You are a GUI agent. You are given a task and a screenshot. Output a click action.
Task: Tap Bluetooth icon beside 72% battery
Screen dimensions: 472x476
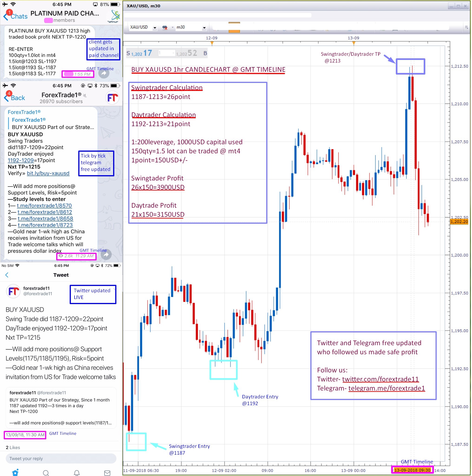102,266
